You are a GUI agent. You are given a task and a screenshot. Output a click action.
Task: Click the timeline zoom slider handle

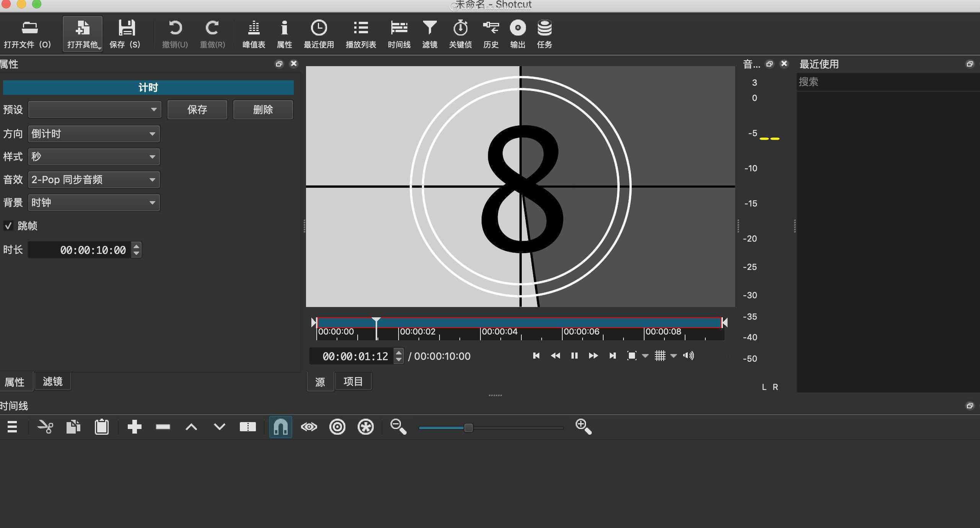(x=468, y=427)
